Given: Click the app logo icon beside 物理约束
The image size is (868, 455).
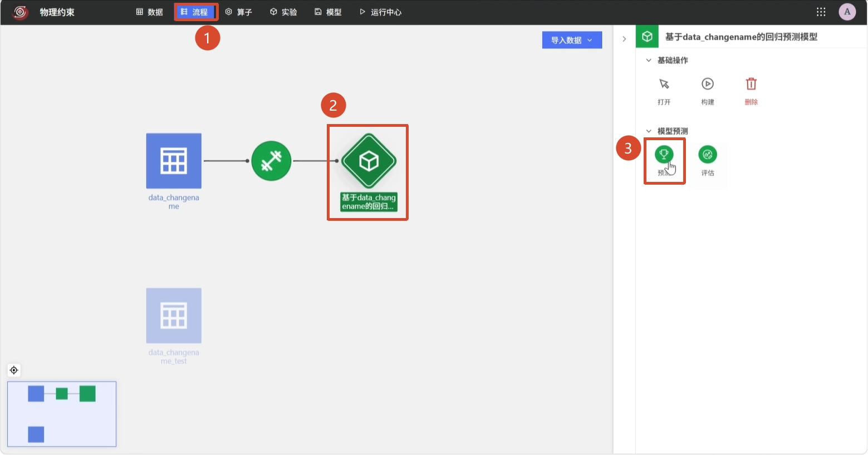Looking at the screenshot, I should point(20,12).
